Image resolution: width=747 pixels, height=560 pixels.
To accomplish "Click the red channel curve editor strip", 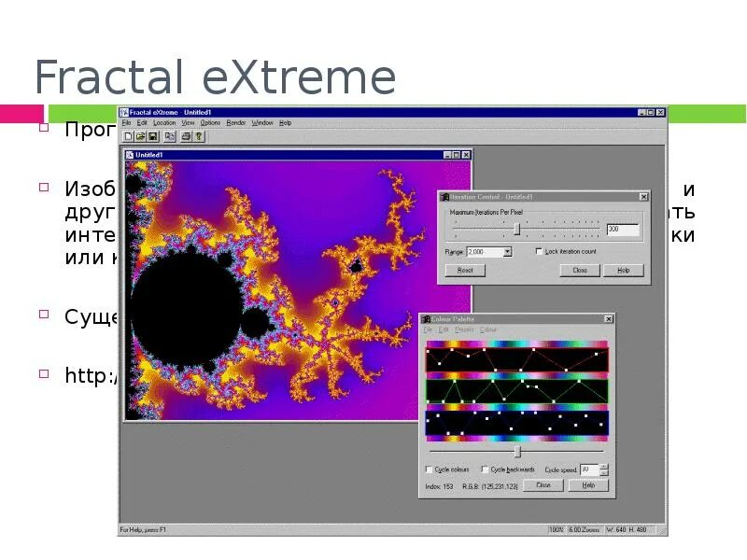I will [517, 359].
